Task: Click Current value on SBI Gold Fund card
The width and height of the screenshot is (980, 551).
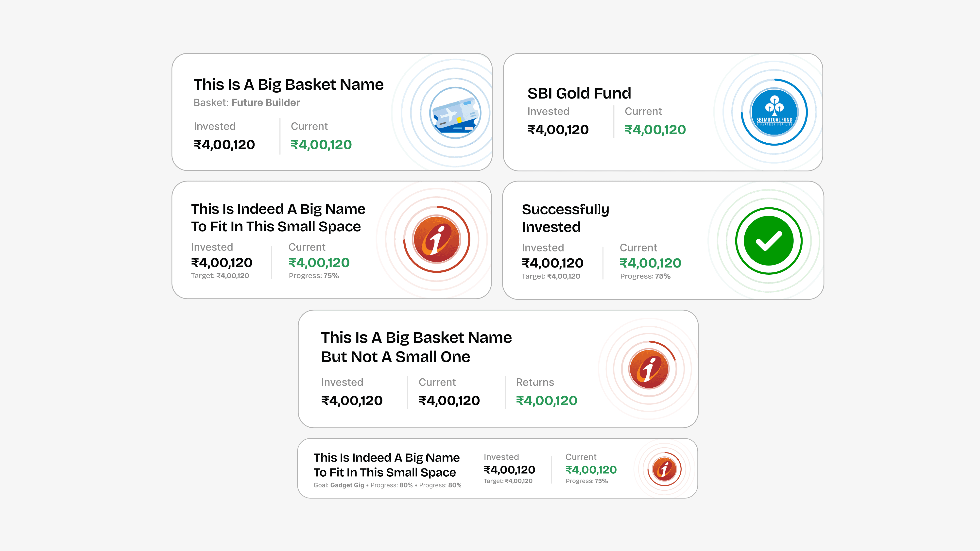Action: point(655,130)
